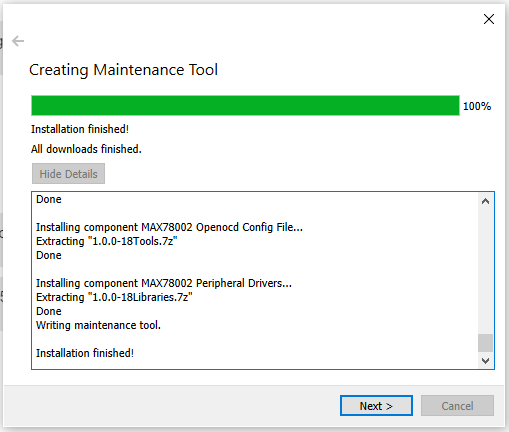Click the Next button
Viewport: 509px width, 432px height.
coord(376,406)
